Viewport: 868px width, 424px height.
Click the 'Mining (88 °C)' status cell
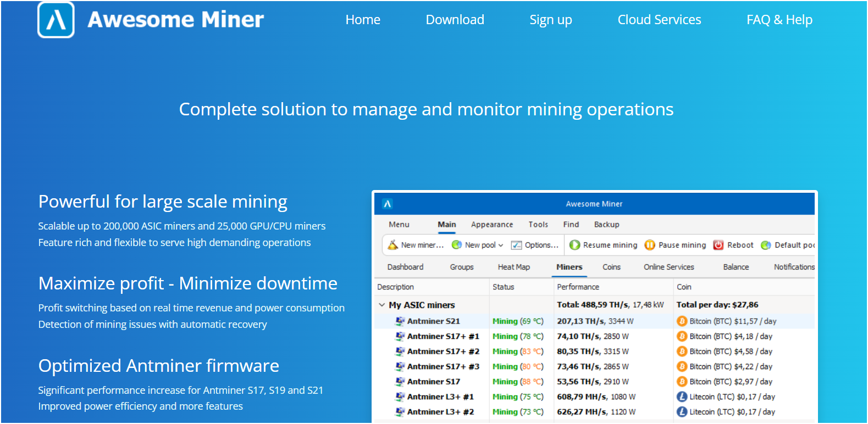click(518, 382)
